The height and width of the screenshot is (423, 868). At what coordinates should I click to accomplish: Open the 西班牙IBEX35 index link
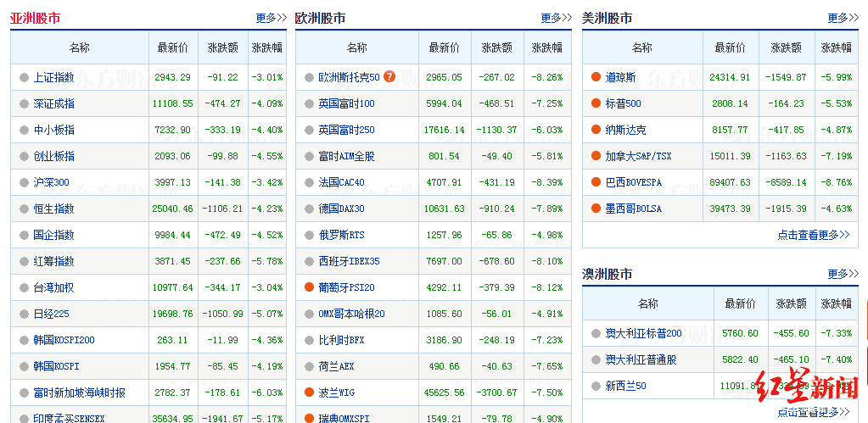pyautogui.click(x=350, y=261)
